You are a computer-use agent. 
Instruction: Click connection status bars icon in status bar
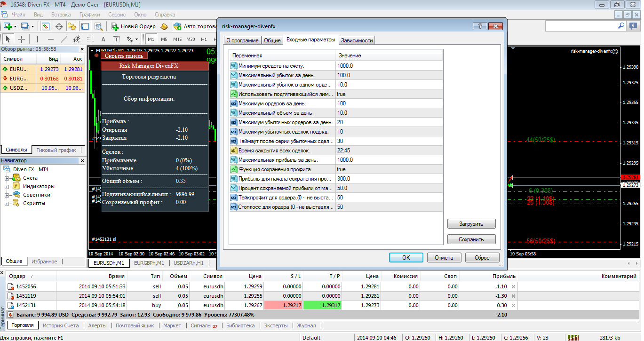tap(573, 337)
